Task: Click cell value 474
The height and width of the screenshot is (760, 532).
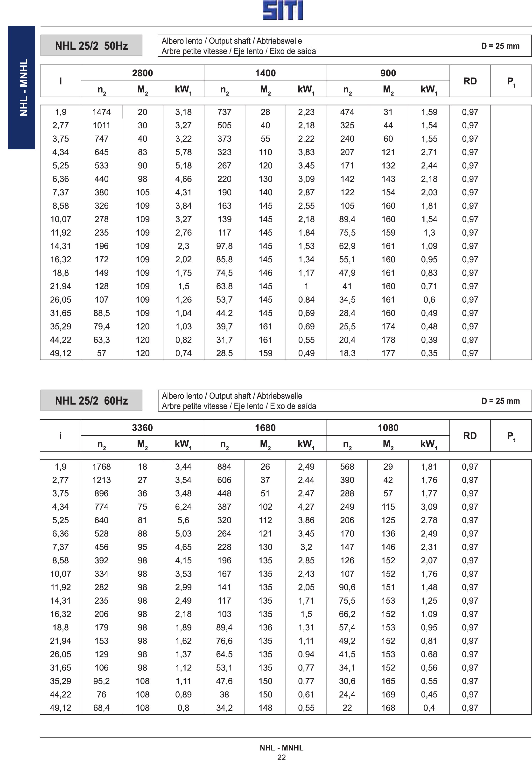Action: point(347,112)
